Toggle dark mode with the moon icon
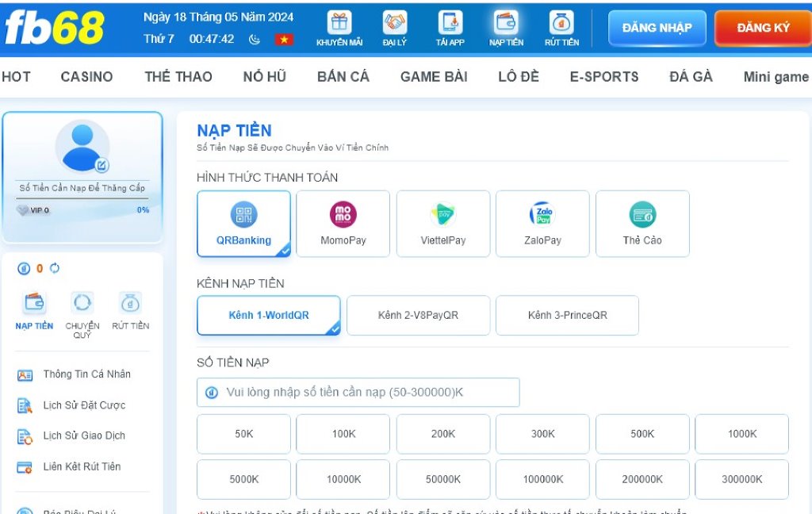This screenshot has height=514, width=812. click(x=255, y=38)
